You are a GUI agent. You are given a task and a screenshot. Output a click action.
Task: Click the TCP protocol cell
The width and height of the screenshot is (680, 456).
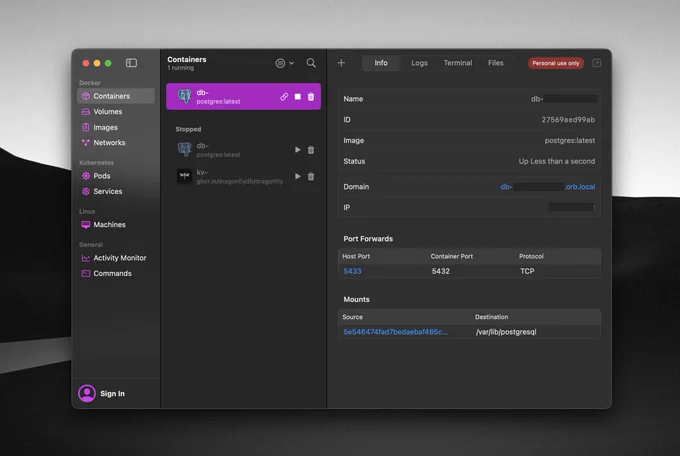pyautogui.click(x=527, y=271)
